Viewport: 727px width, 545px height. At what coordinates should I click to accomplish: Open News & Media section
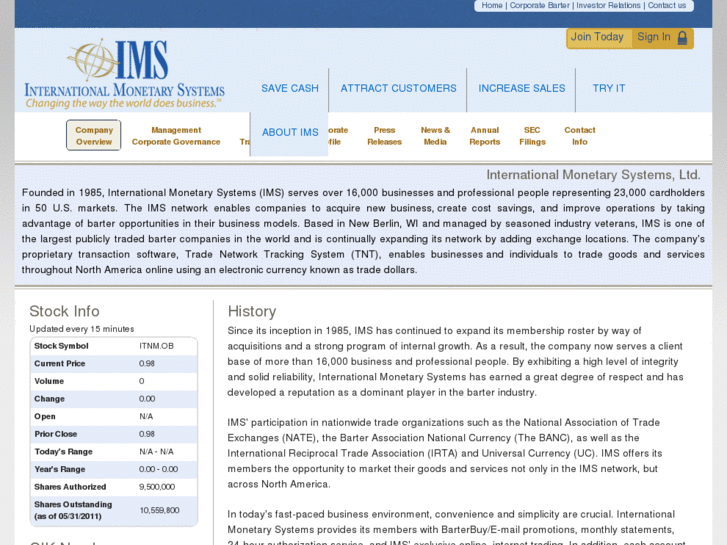pos(435,136)
